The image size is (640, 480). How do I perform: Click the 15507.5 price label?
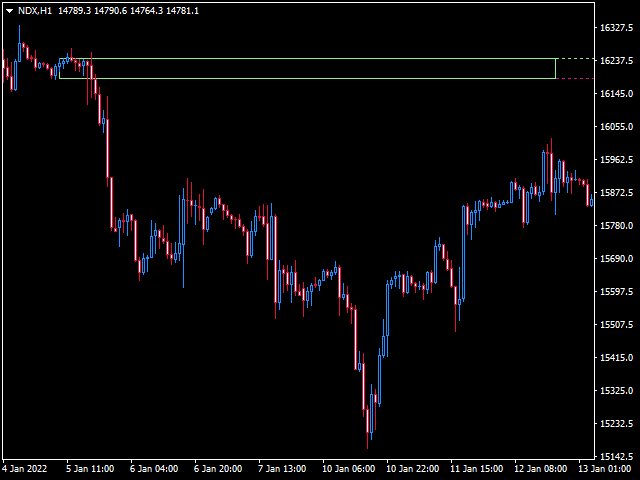click(616, 324)
